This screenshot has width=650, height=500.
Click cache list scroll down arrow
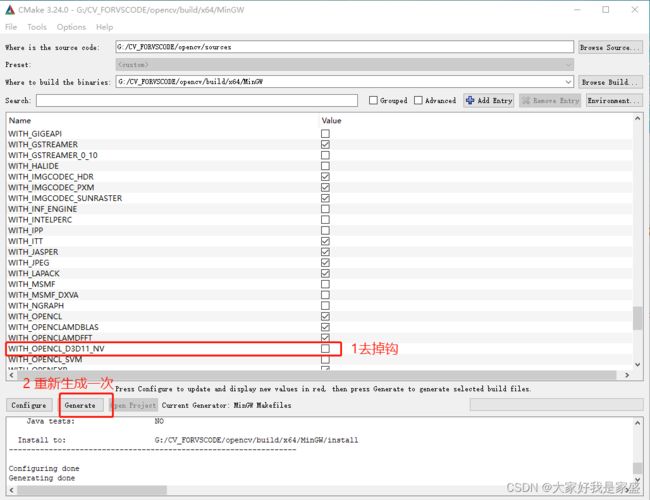point(638,364)
